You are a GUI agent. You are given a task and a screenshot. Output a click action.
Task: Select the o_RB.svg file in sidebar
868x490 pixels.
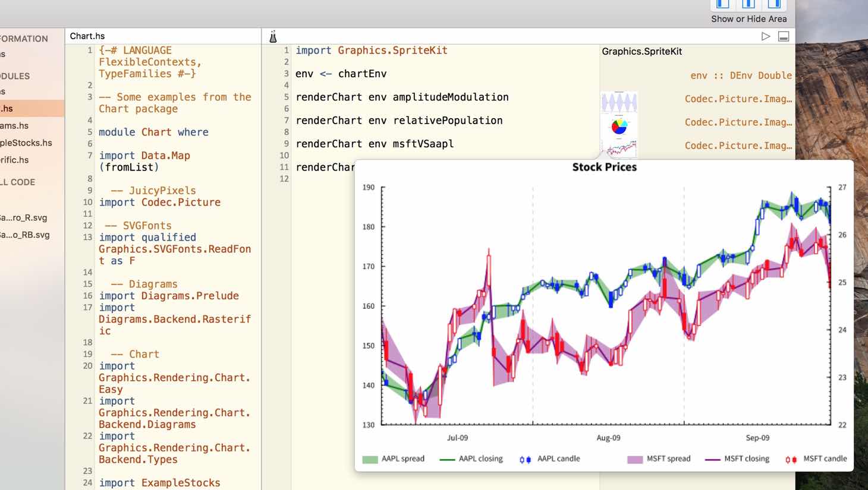[25, 235]
